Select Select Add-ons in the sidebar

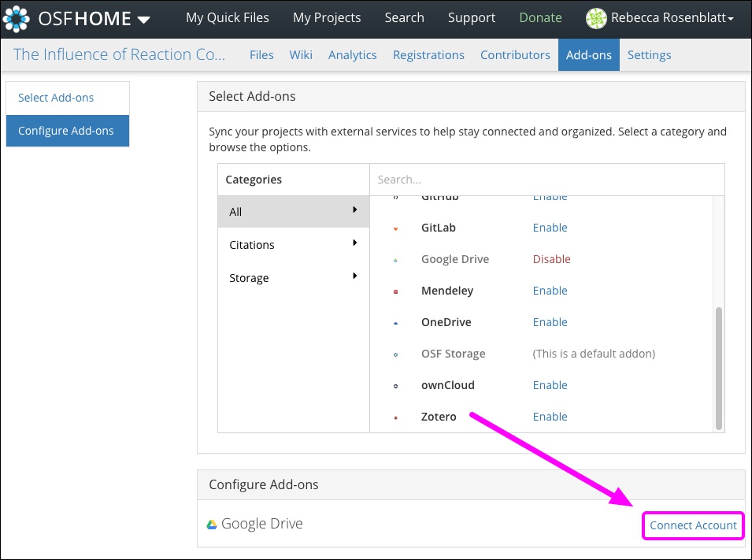(x=68, y=98)
